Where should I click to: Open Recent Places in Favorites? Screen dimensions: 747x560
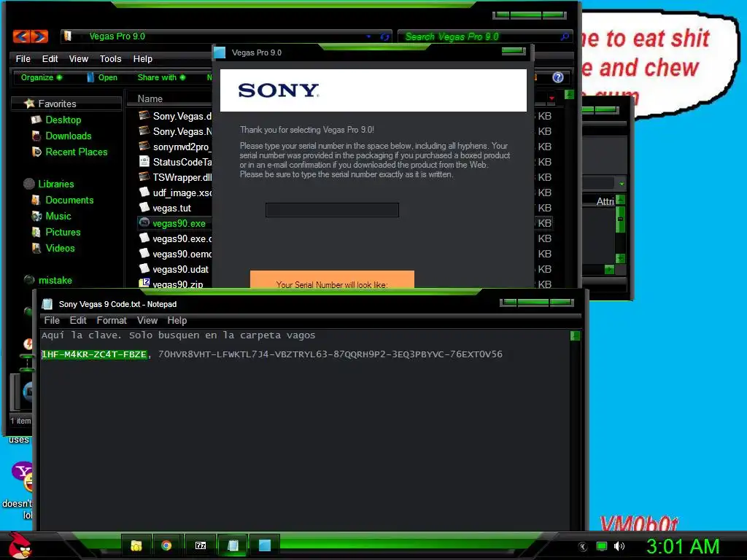76,152
